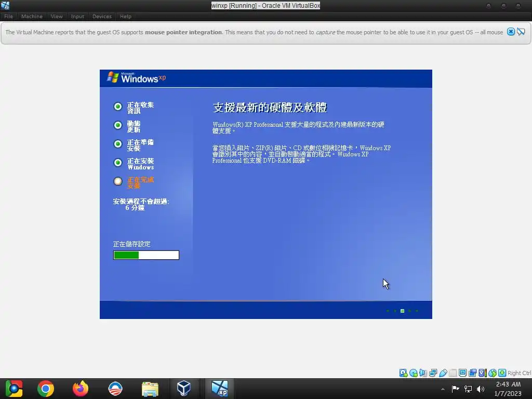Open the volume speaker tray icon
The image size is (532, 399).
pyautogui.click(x=481, y=389)
